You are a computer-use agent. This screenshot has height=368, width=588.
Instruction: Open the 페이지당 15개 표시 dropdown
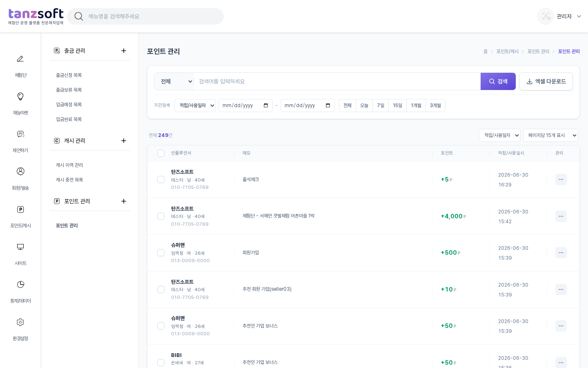tap(550, 135)
